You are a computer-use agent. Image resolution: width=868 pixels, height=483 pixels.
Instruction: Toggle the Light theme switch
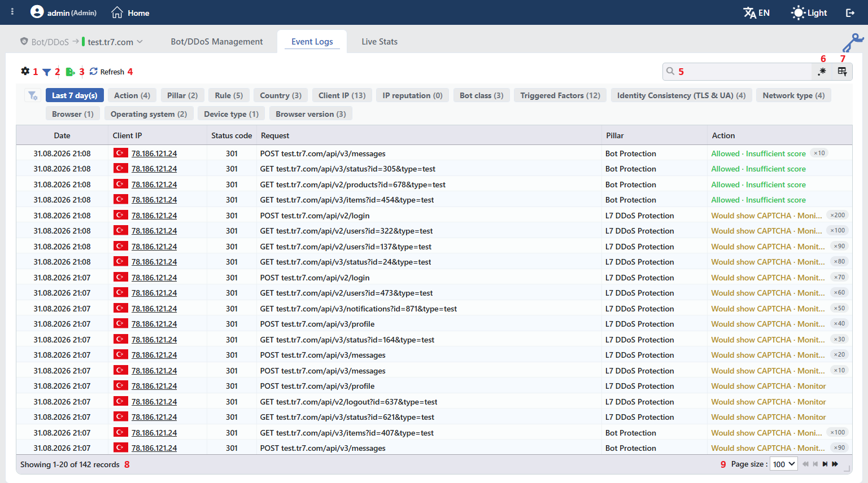point(809,12)
